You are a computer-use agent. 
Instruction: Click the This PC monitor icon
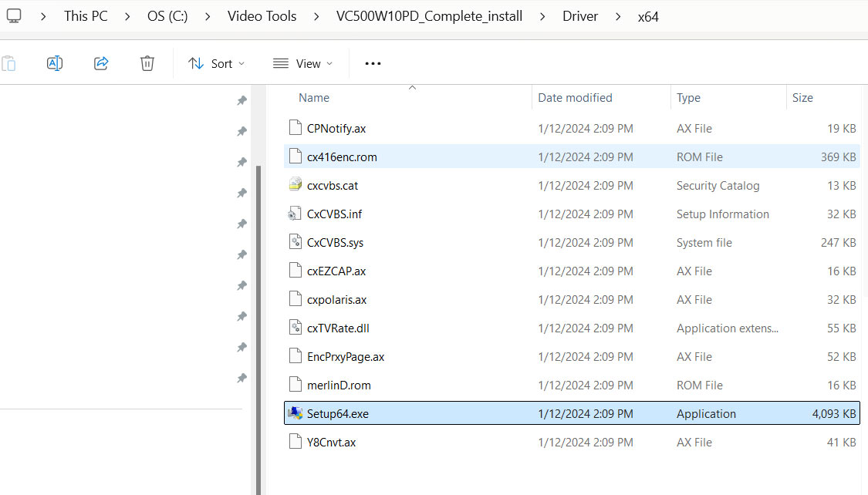pos(13,15)
